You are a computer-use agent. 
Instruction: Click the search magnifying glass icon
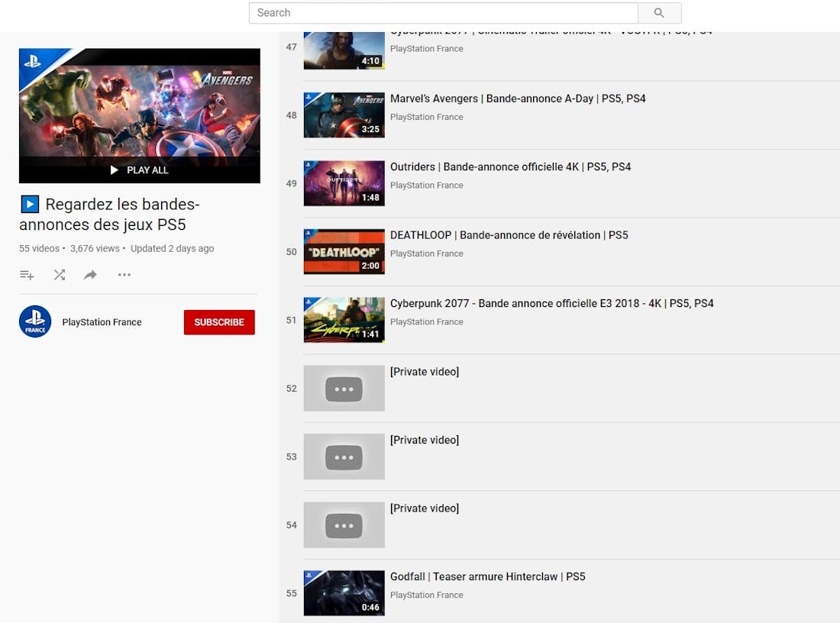pos(658,13)
